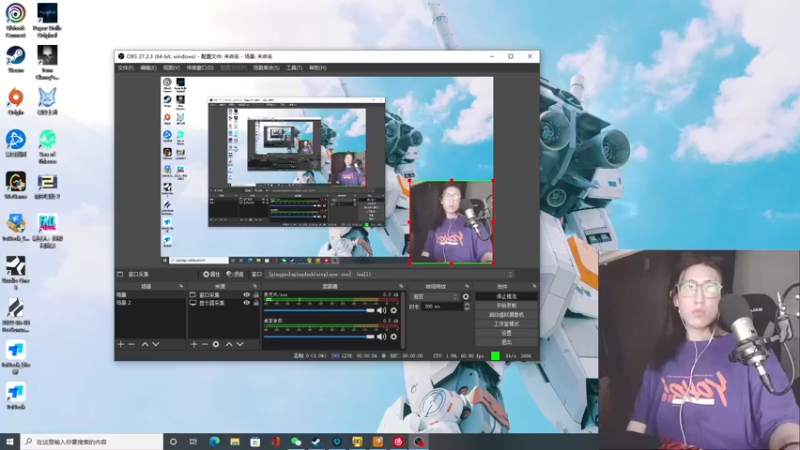Open Steam from the desktop icons
The image size is (800, 450).
coord(16,55)
